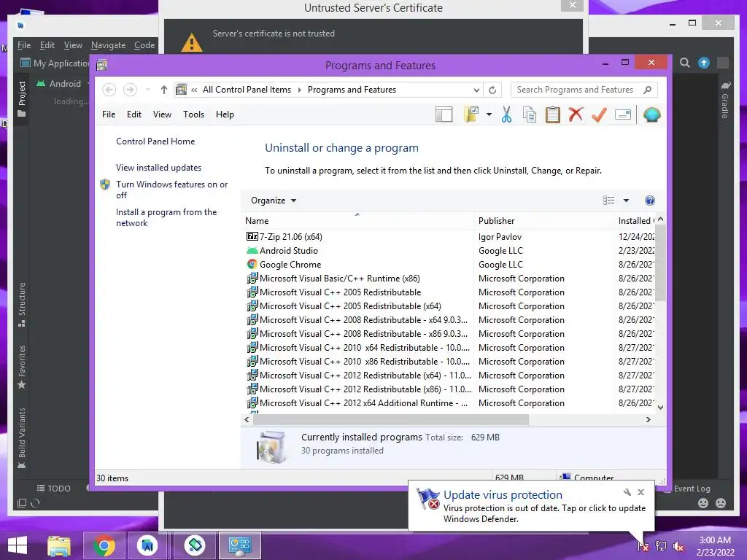Open Event Log in Android Studio

pos(692,489)
